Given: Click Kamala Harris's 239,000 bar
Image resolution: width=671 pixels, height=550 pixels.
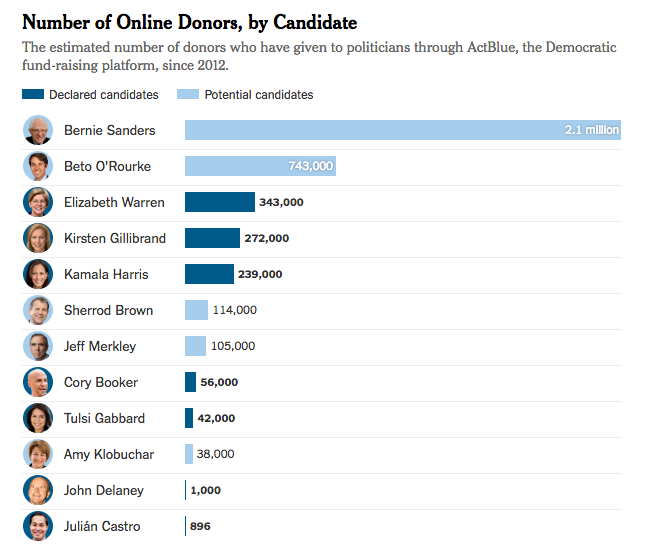Looking at the screenshot, I should coord(209,274).
